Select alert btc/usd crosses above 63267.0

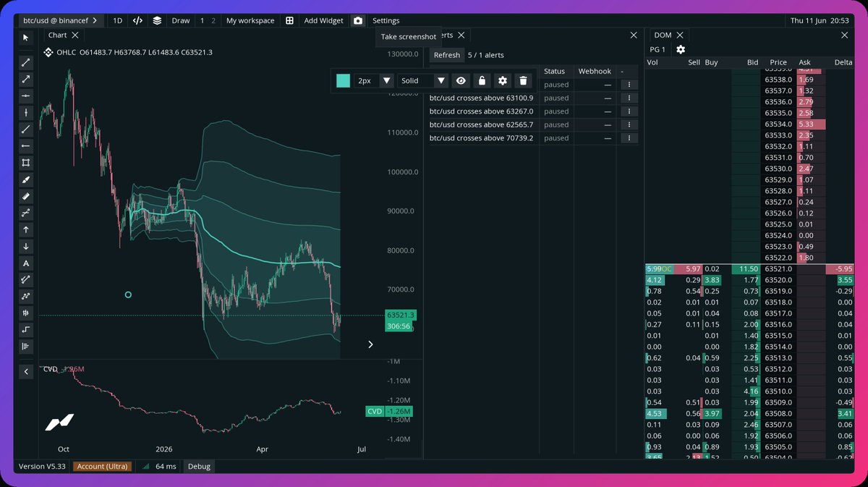(481, 111)
